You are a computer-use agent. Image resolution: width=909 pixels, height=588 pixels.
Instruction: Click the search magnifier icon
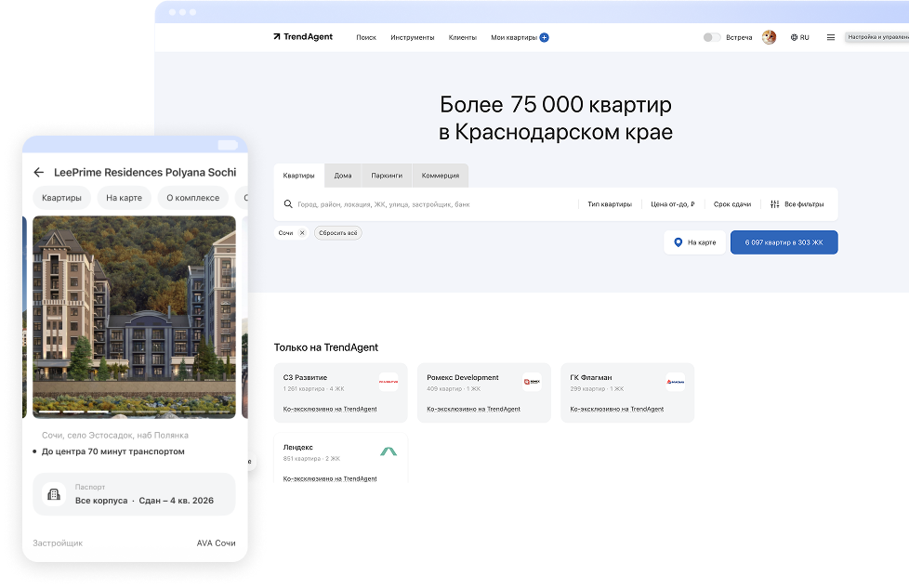[287, 204]
